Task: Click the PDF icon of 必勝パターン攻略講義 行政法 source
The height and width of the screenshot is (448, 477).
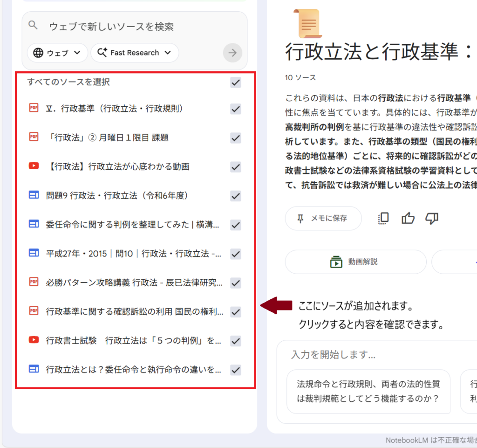Action: click(x=33, y=283)
